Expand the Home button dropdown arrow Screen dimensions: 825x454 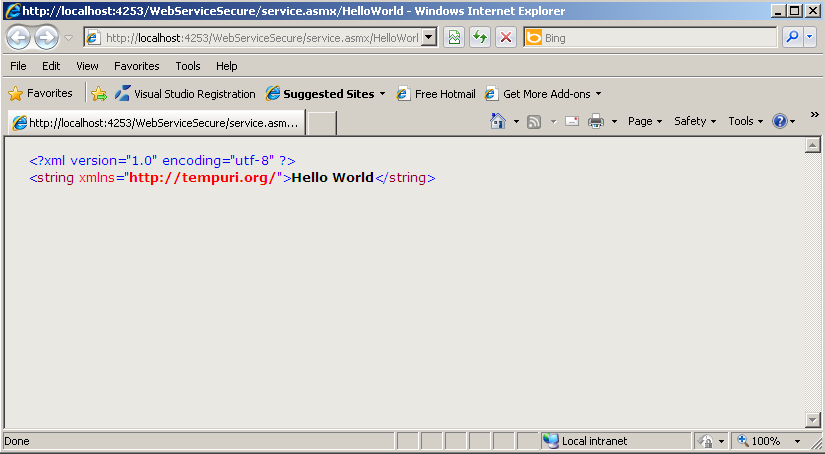(x=516, y=122)
